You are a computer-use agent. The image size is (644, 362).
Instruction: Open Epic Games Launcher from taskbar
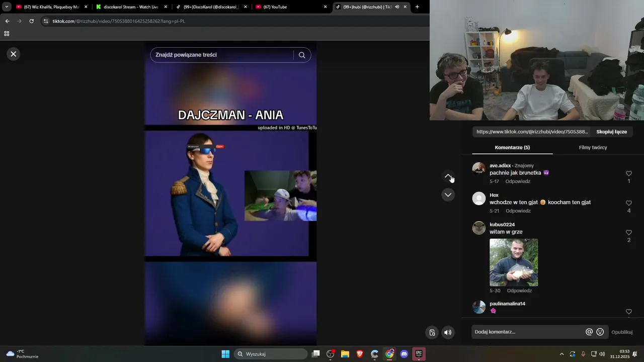[419, 354]
